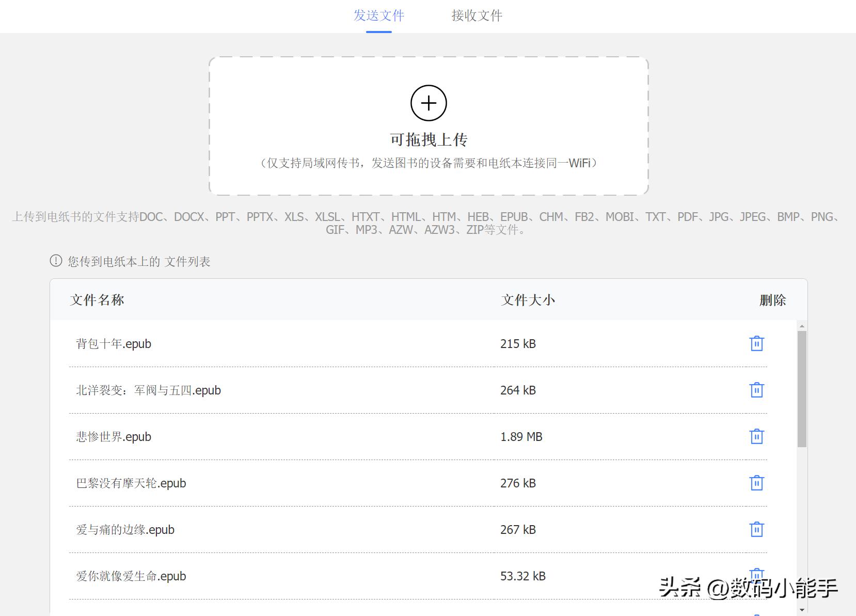The height and width of the screenshot is (616, 856).
Task: Click the plus icon to add files
Action: [x=429, y=103]
